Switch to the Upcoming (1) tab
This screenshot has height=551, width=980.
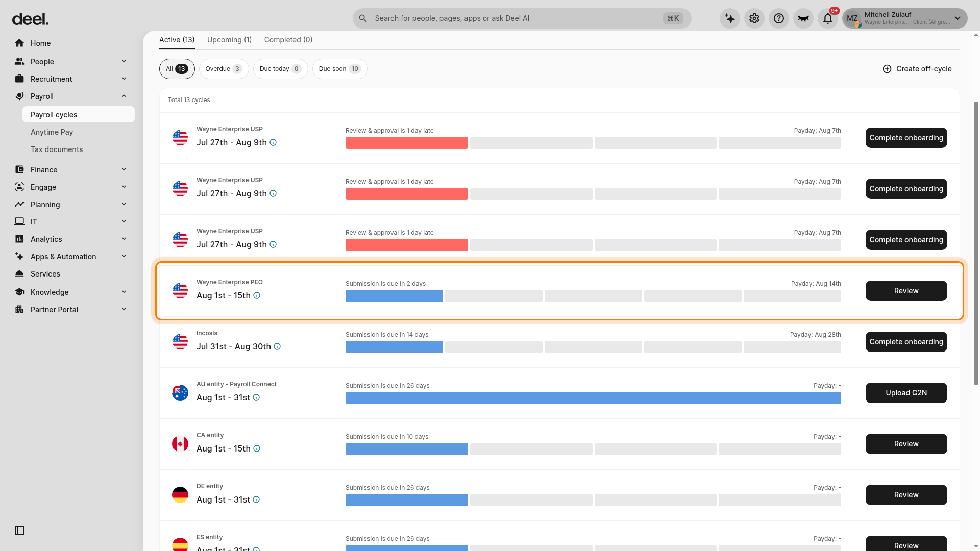click(229, 40)
